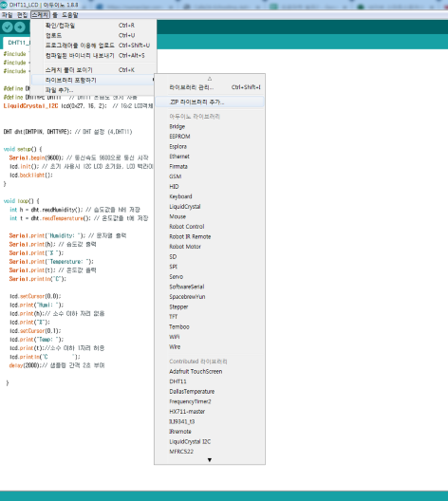Click the Upload arrow toolbar icon
The image size is (448, 501).
pyautogui.click(x=20, y=28)
